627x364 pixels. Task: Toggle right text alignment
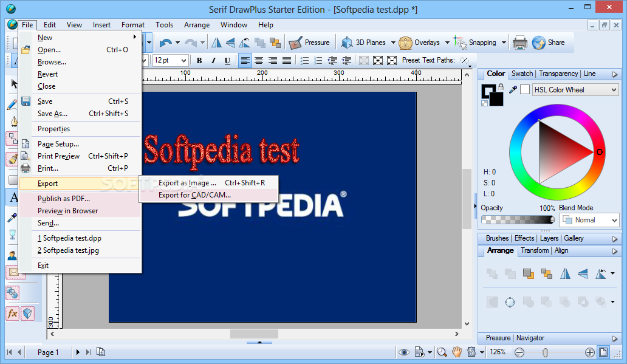point(273,60)
